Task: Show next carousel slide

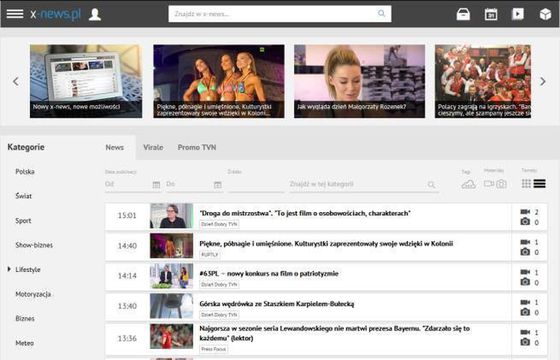Action: pyautogui.click(x=543, y=81)
